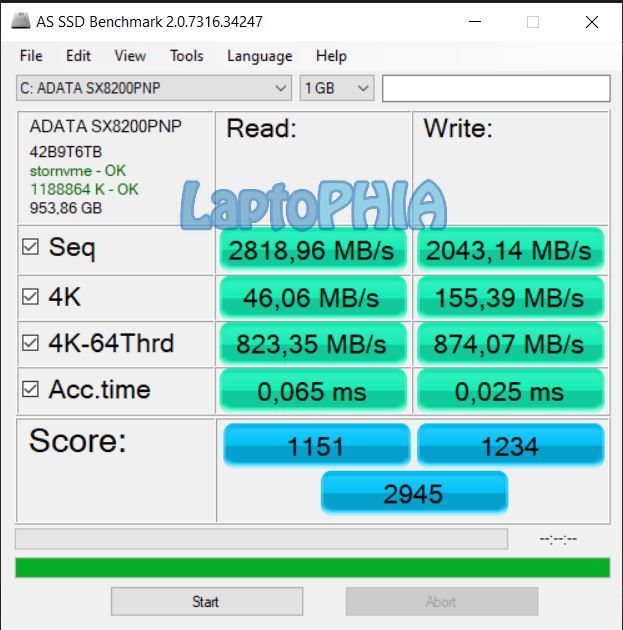Open the Help menu
Image resolution: width=623 pixels, height=630 pixels.
pos(331,56)
